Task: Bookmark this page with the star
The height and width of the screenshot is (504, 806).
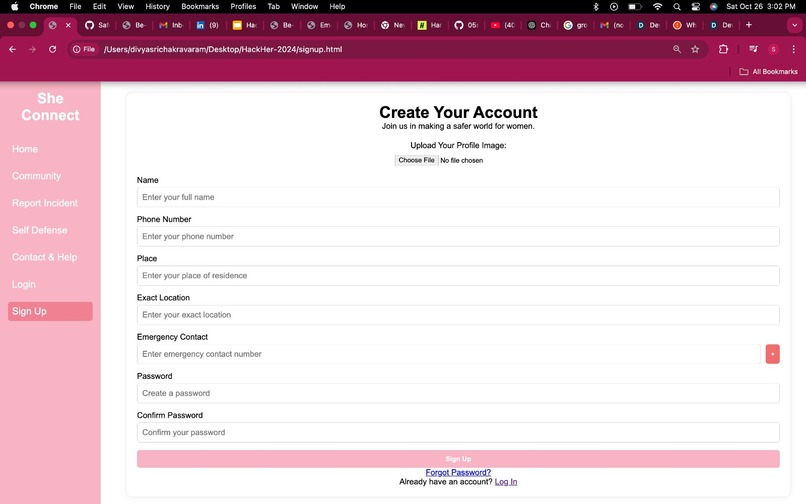Action: (695, 49)
